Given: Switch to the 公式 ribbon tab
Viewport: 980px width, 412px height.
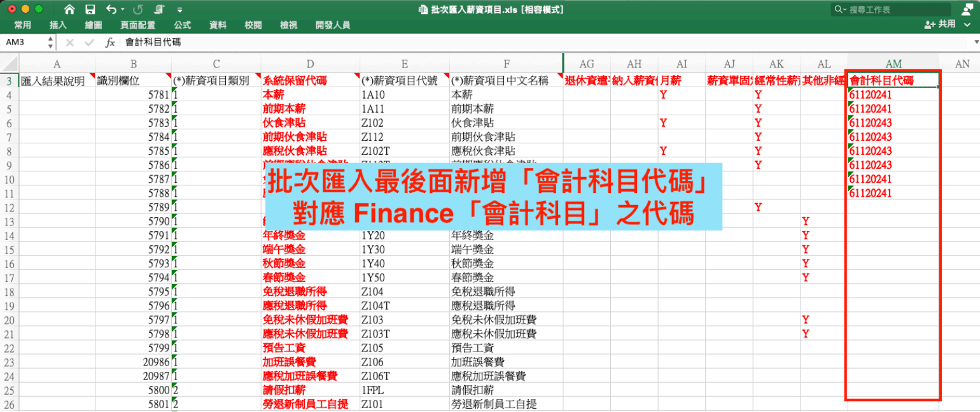Looking at the screenshot, I should coord(182,25).
